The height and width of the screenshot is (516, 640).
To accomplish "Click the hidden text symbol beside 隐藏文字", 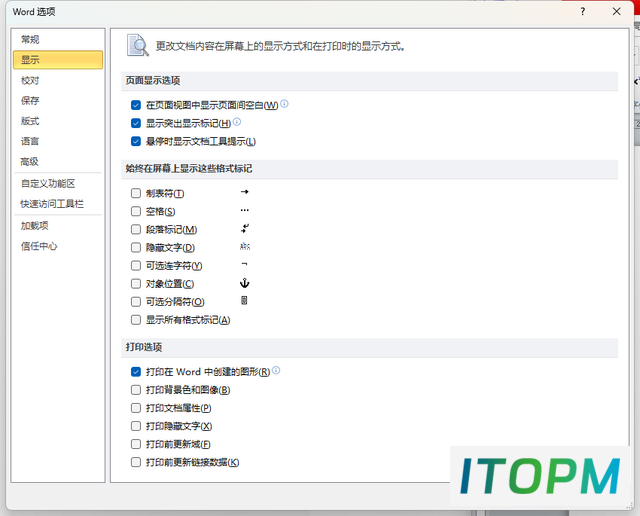I will [x=245, y=246].
